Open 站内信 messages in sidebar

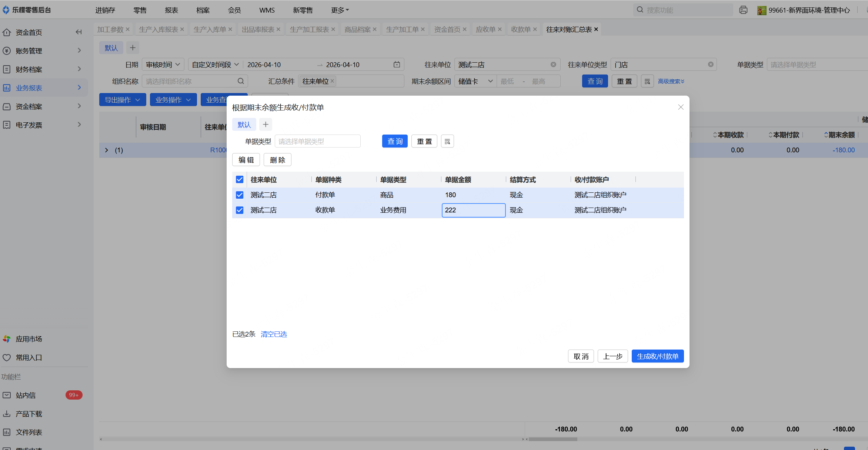[26, 395]
